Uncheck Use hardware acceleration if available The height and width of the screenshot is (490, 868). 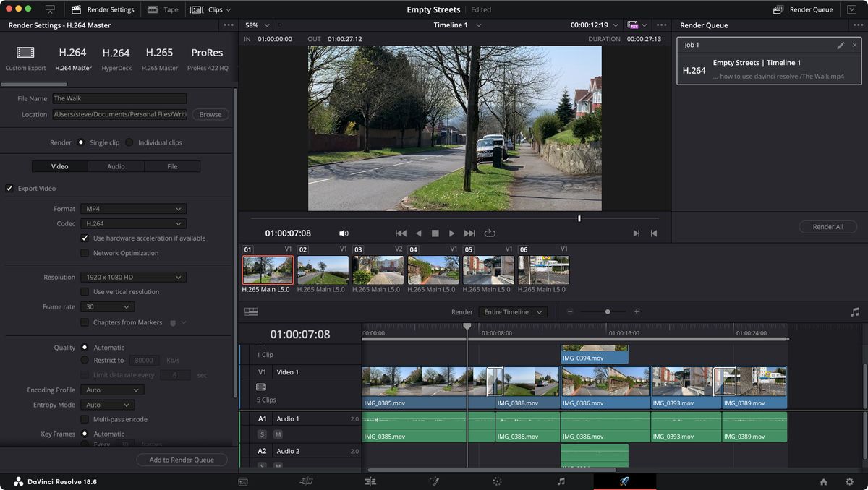click(x=85, y=238)
